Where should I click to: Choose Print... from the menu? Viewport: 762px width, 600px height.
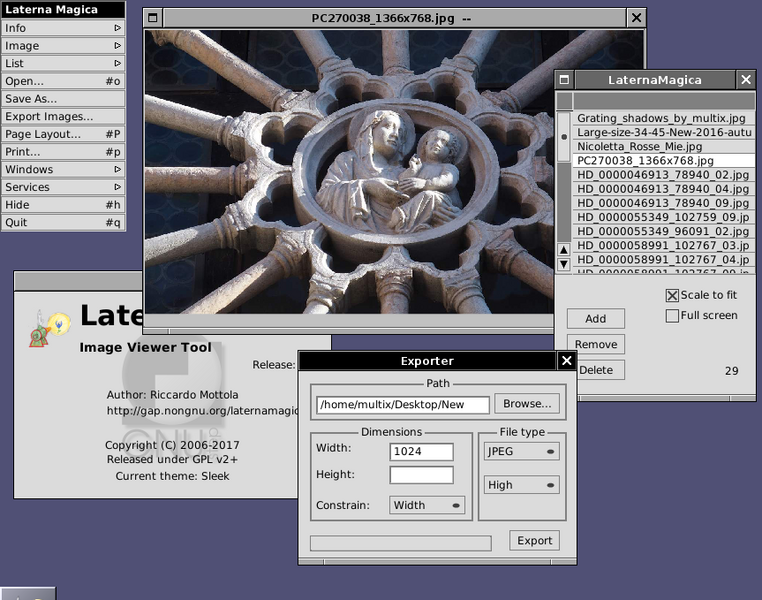point(63,152)
